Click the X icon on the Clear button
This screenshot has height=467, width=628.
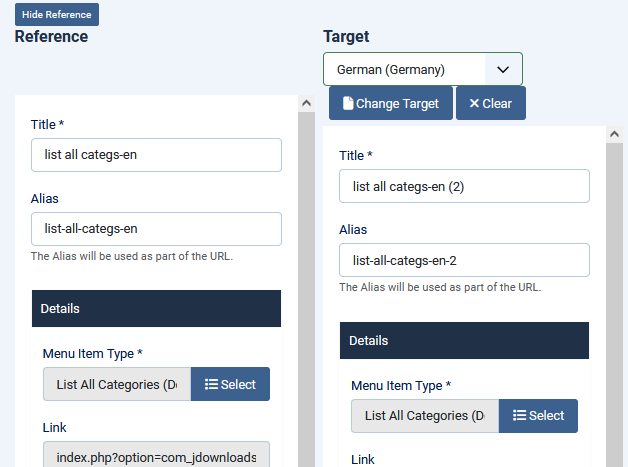pos(474,103)
